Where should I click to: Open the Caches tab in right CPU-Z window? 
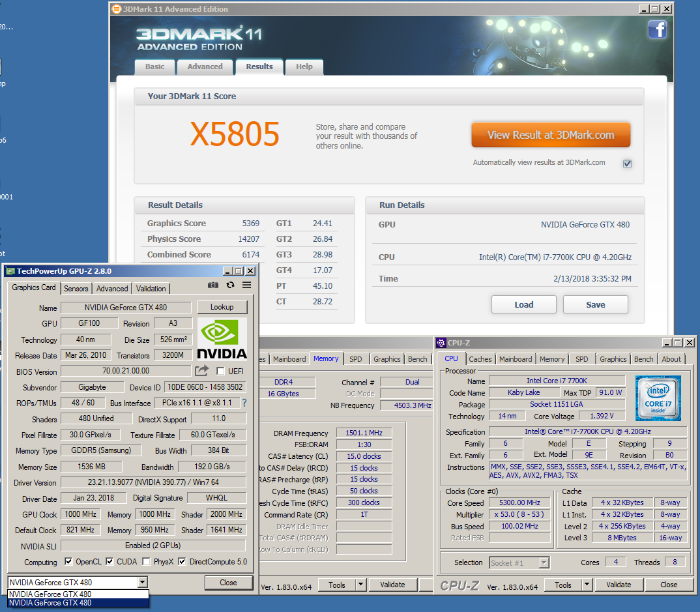pos(480,359)
